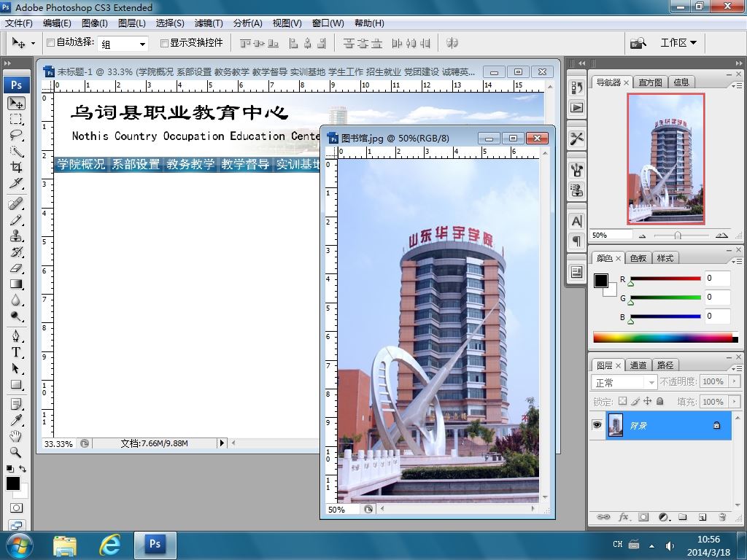Open the 滤镜(T) menu
747x560 pixels.
coord(208,23)
